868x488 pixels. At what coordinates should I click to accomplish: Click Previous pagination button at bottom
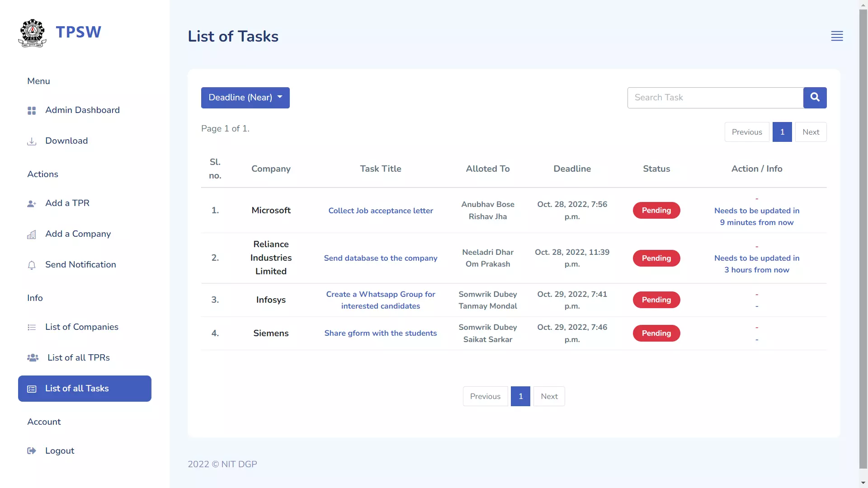click(485, 396)
